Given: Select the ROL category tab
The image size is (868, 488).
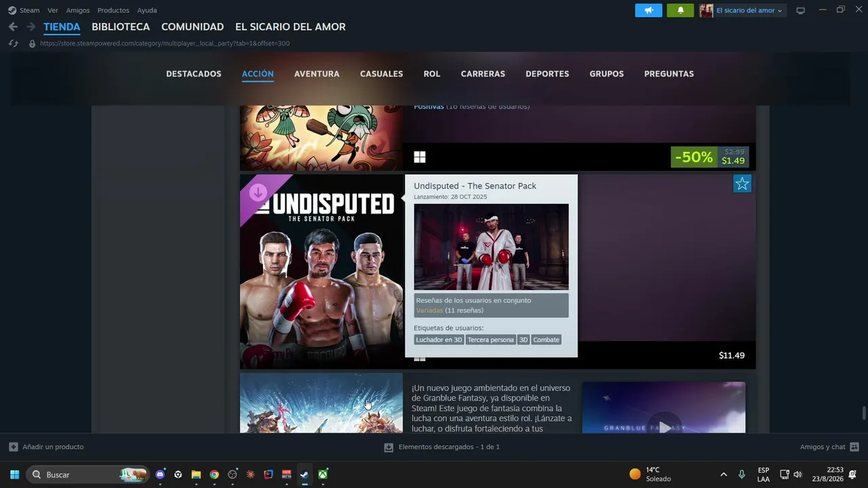Looking at the screenshot, I should tap(432, 74).
